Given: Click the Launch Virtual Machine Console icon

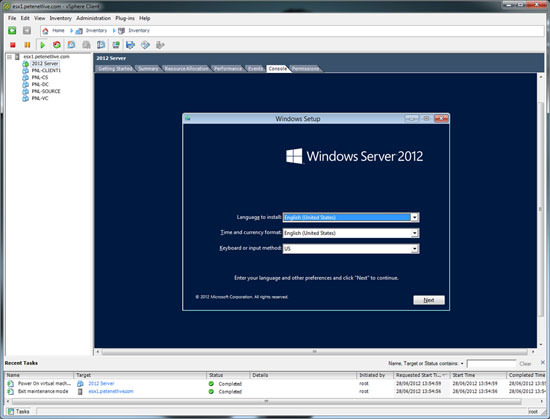Looking at the screenshot, I should (x=116, y=45).
